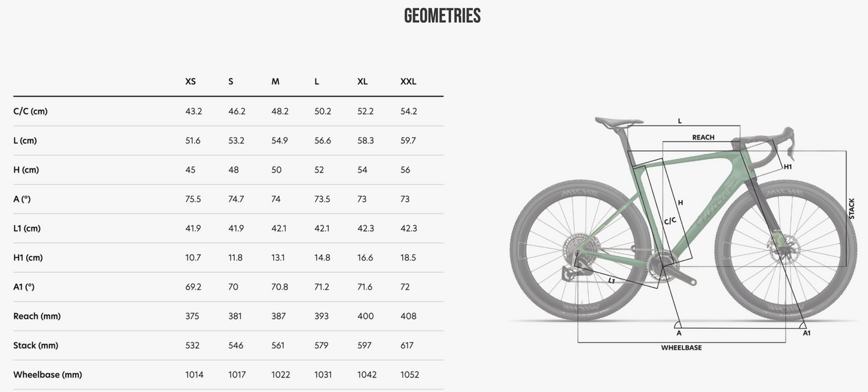
Task: Click the C/C (cm) row label
Action: (30, 111)
